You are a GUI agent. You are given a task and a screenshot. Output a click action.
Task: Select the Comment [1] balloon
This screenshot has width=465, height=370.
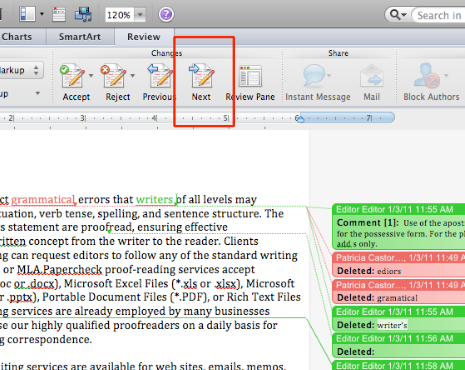coord(399,227)
